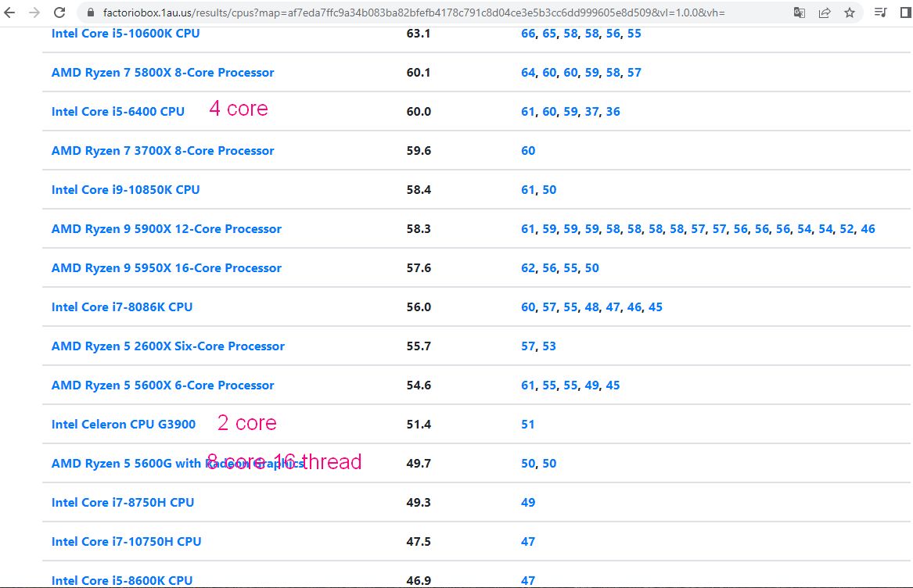Open result 60 in the Ryzen 7 3700X row

tap(528, 150)
